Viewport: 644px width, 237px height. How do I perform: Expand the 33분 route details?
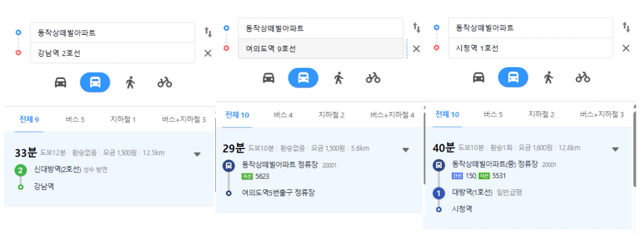tap(197, 154)
